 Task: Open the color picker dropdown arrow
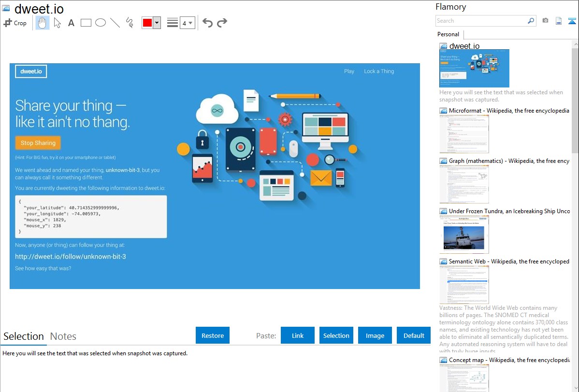click(x=157, y=23)
